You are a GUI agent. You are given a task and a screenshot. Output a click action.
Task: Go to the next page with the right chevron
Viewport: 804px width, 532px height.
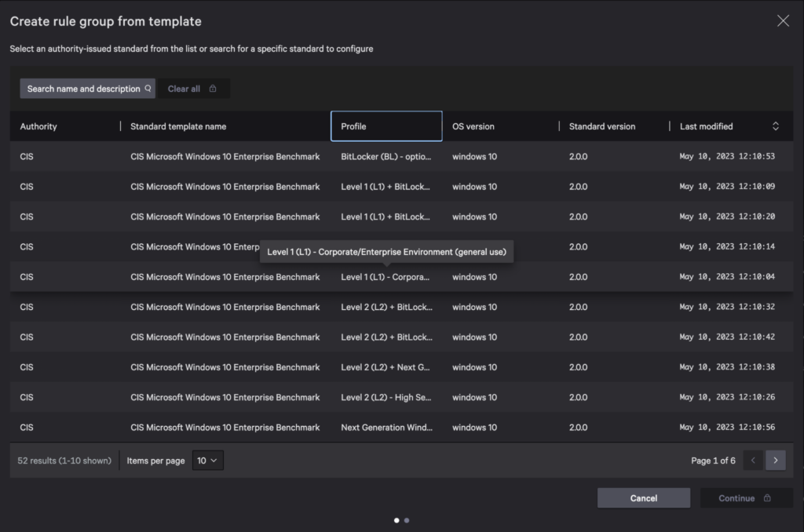(776, 461)
